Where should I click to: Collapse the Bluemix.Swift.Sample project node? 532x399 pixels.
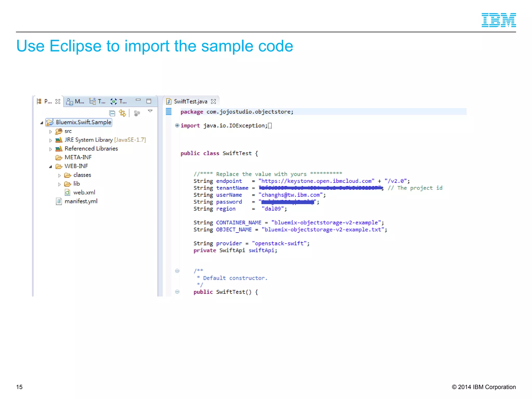tap(42, 123)
